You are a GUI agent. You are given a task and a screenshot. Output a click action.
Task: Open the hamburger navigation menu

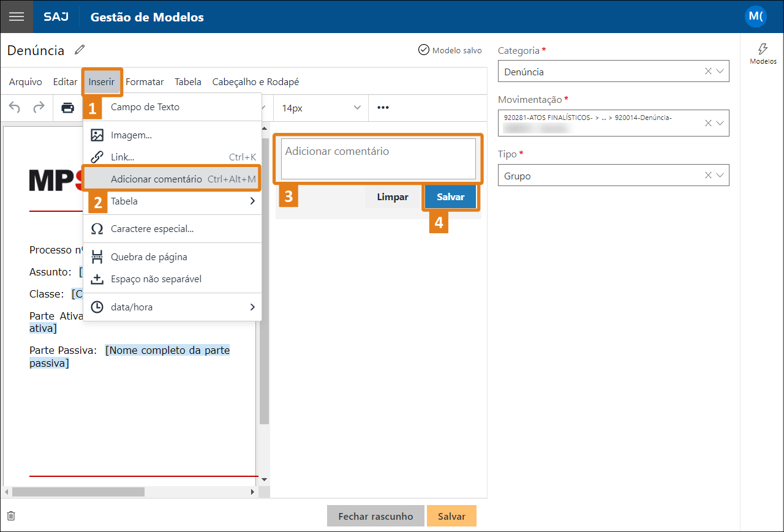17,17
